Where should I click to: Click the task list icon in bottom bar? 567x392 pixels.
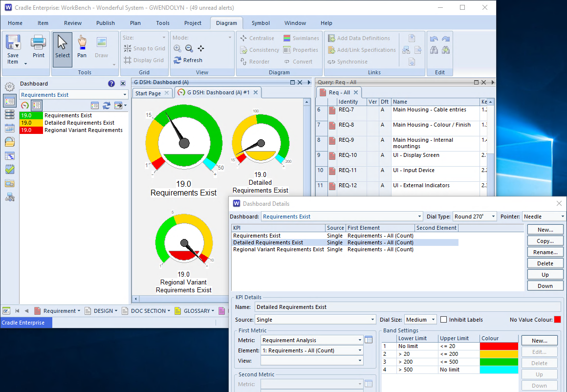point(6,311)
